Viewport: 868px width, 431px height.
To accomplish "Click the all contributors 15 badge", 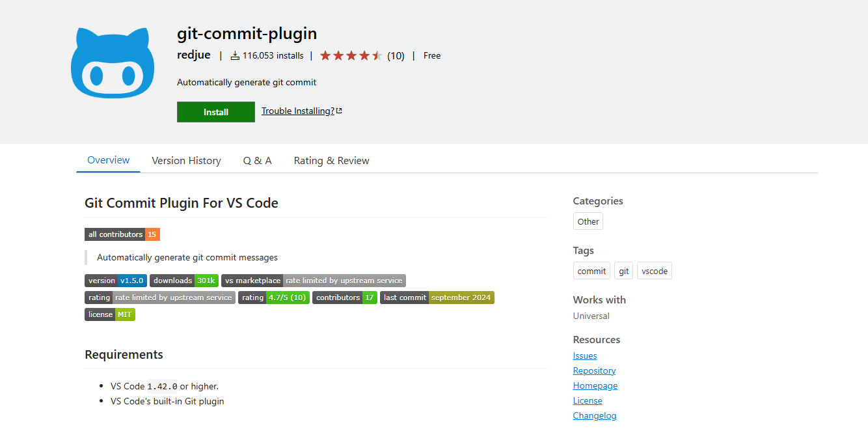I will 122,234.
